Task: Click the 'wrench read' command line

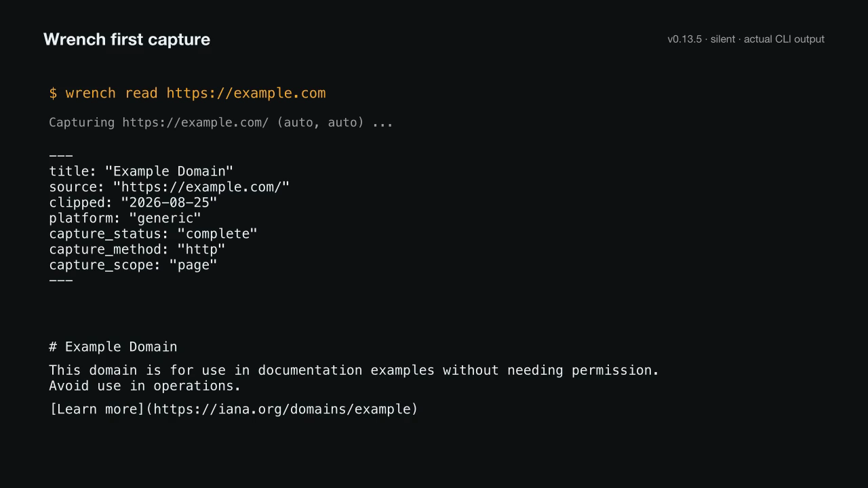Action: [187, 93]
